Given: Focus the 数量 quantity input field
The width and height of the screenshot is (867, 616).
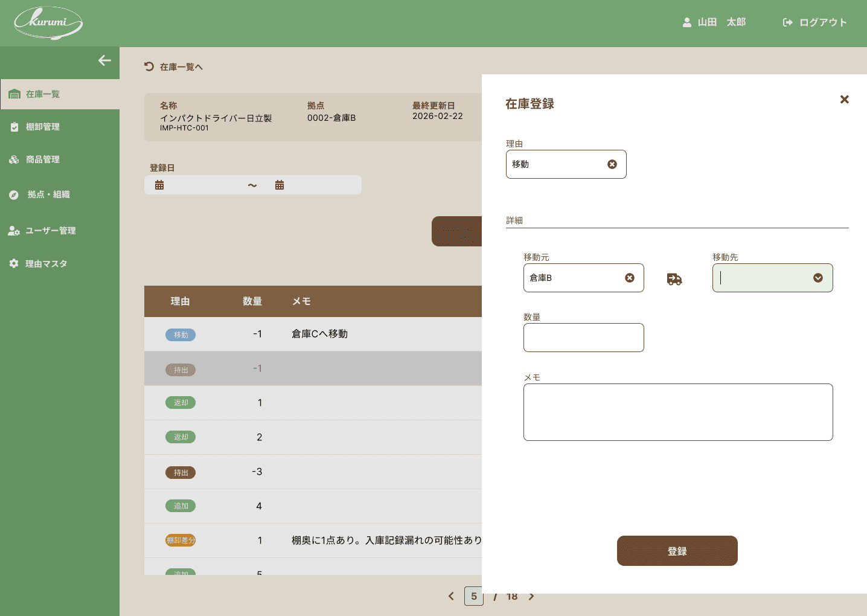Looking at the screenshot, I should (x=584, y=338).
